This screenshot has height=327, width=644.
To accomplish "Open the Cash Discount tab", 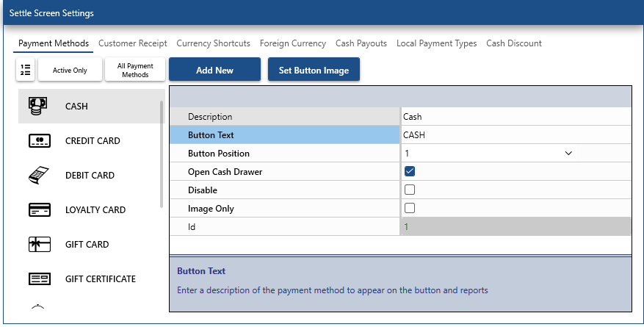I will [514, 43].
